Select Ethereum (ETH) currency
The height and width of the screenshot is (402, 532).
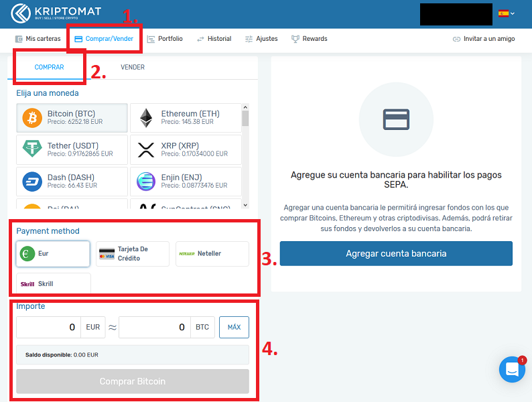[x=186, y=118]
